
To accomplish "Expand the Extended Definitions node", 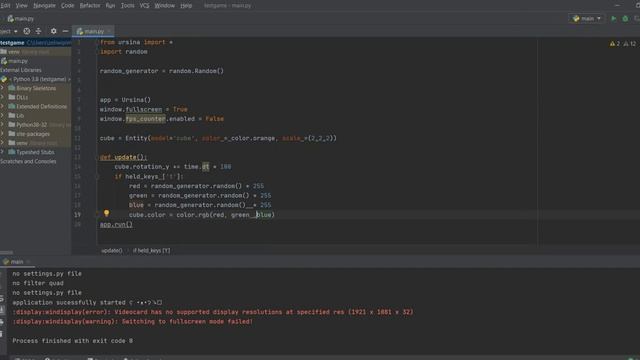I will (x=2, y=107).
